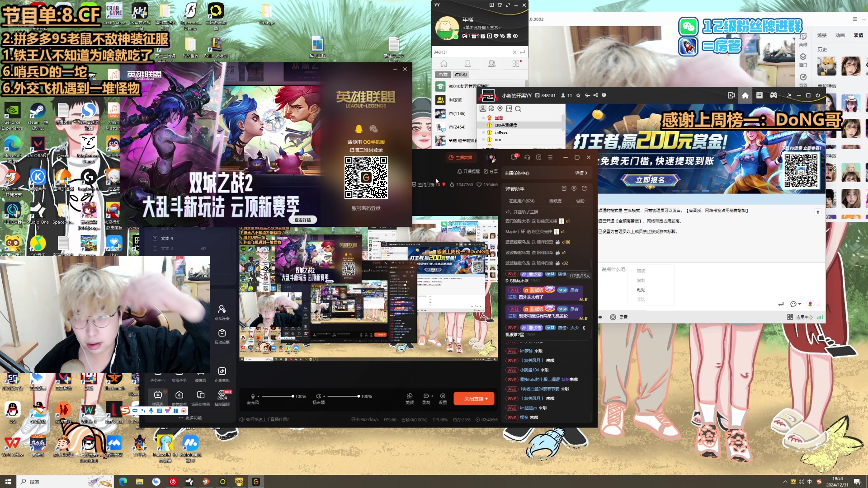Click headset support icon in streaming title bar
868x488 pixels.
tap(527, 157)
